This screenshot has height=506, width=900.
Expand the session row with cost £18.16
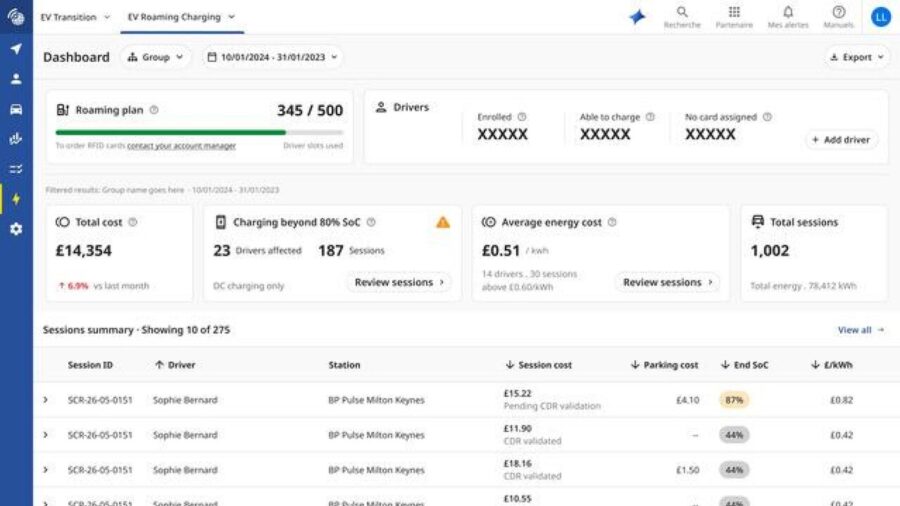[x=45, y=469]
